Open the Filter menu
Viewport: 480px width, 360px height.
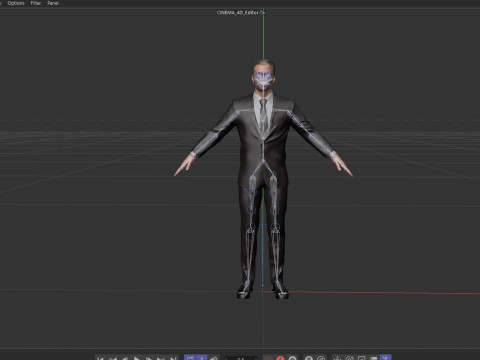36,3
